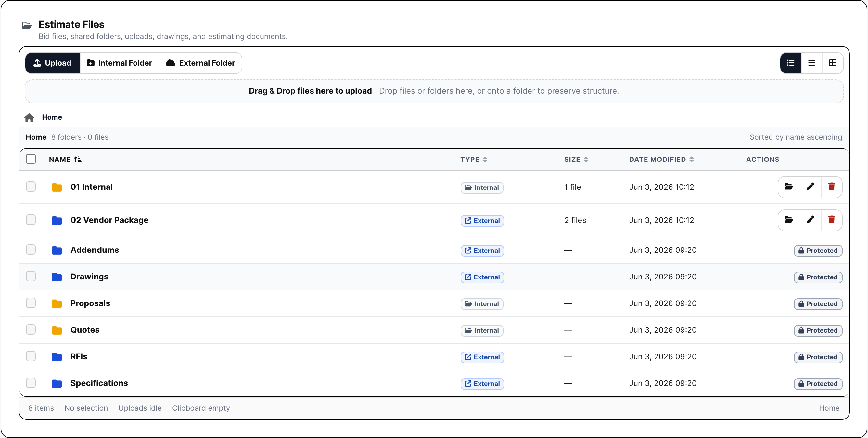
Task: Sort by the Type column header
Action: click(474, 159)
